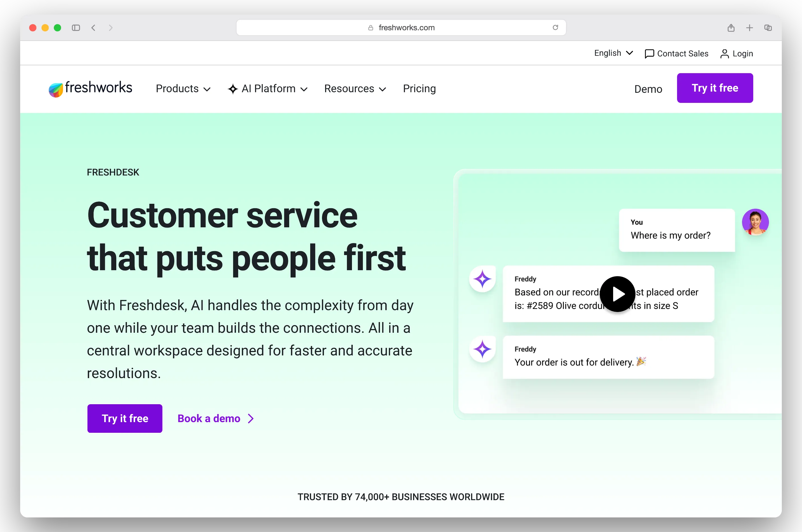802x532 pixels.
Task: Click the TRUSTED BY 74,000+ BUSINESSES text
Action: pyautogui.click(x=401, y=497)
